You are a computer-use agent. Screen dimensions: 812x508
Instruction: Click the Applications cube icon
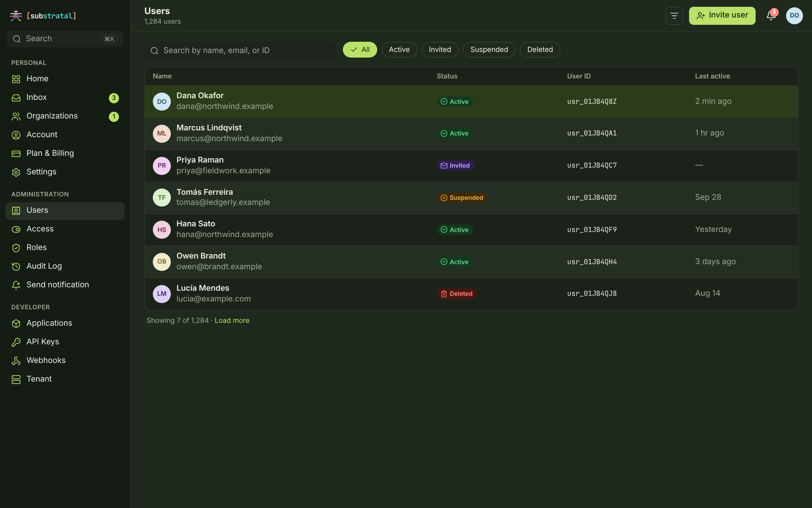point(16,323)
